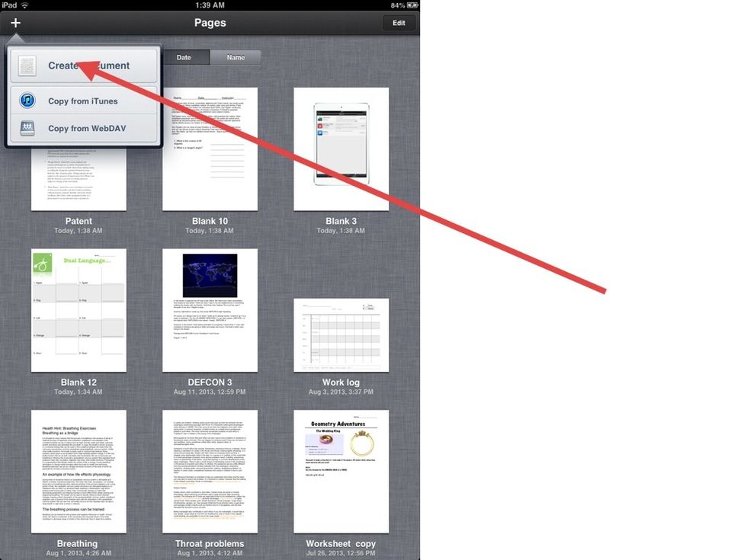Open the DEFCON 3 document thumbnail

click(210, 310)
